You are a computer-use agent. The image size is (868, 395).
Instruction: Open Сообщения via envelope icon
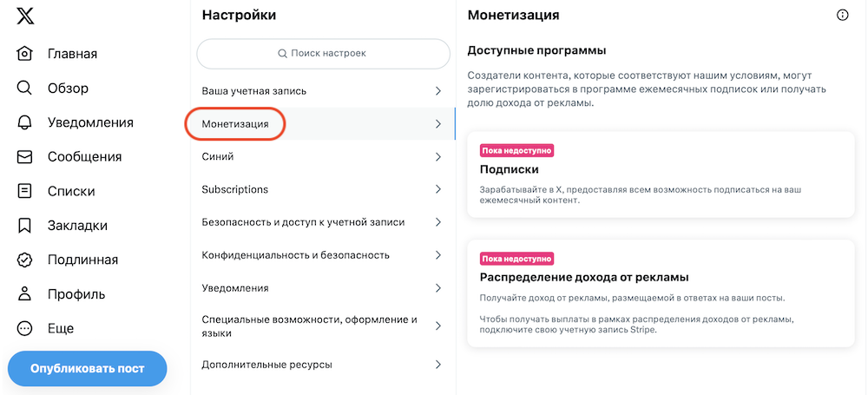(x=25, y=157)
